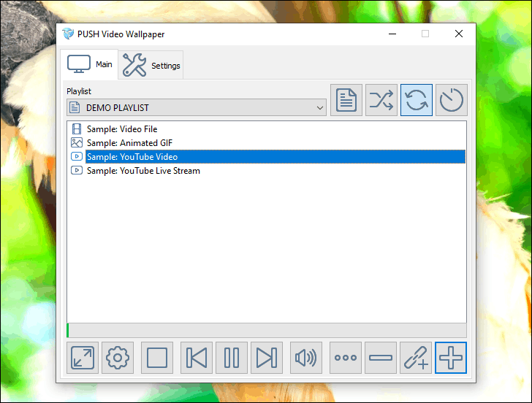Add a URL with the link plus button

coord(416,358)
